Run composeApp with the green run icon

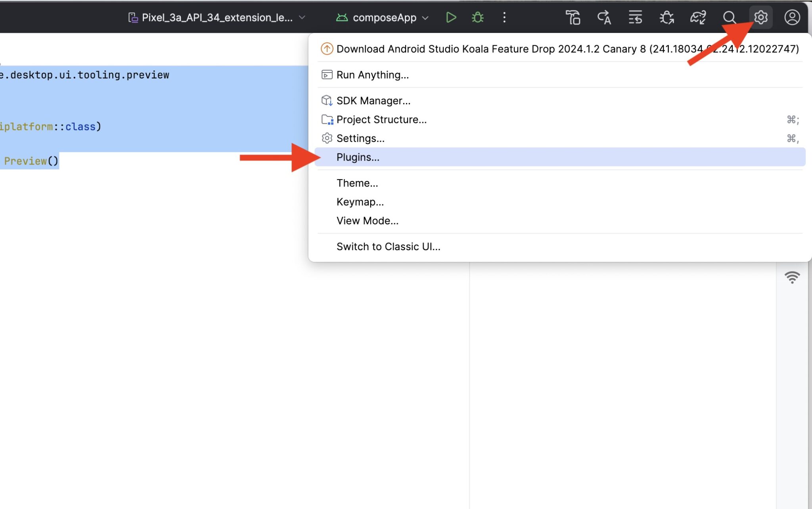pos(451,17)
